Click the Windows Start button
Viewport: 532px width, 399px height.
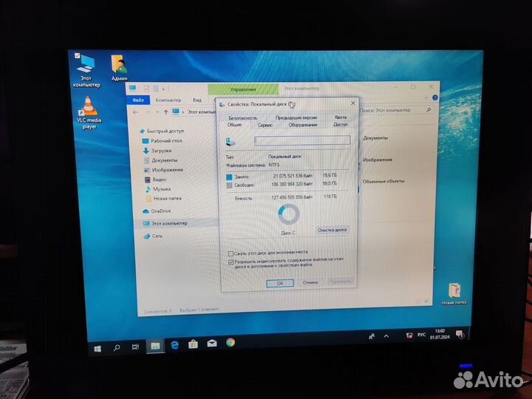point(97,347)
